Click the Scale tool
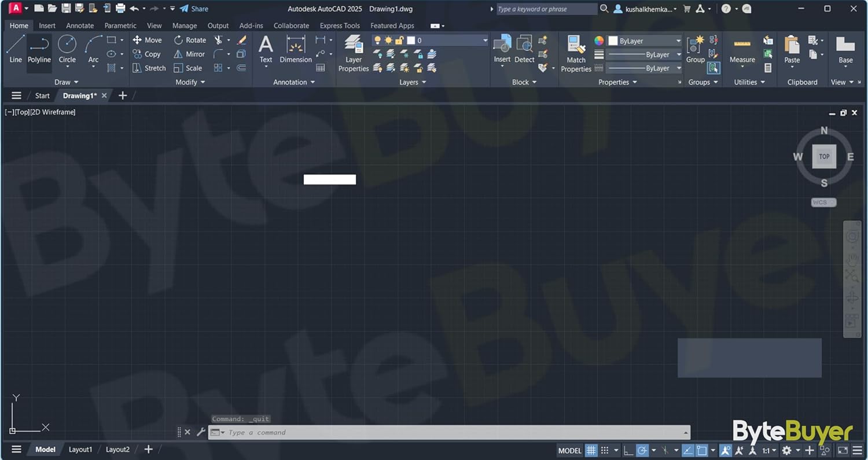This screenshot has height=460, width=868. click(x=188, y=68)
